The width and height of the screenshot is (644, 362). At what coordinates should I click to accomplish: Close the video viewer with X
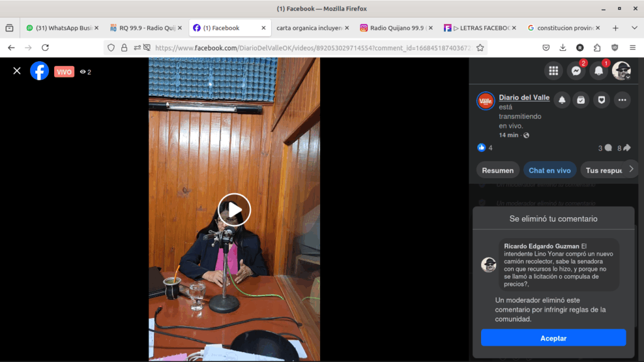click(x=17, y=71)
